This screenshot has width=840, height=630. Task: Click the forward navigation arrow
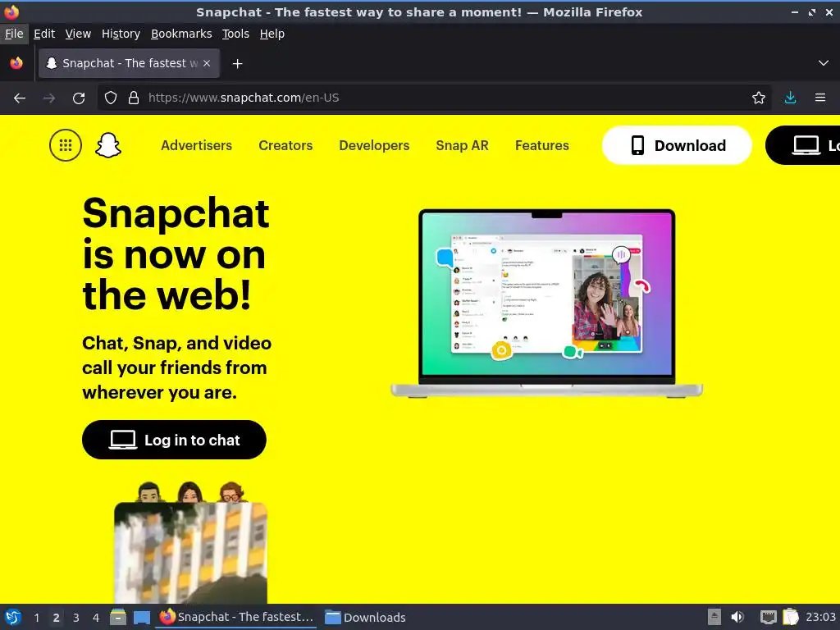pyautogui.click(x=49, y=98)
